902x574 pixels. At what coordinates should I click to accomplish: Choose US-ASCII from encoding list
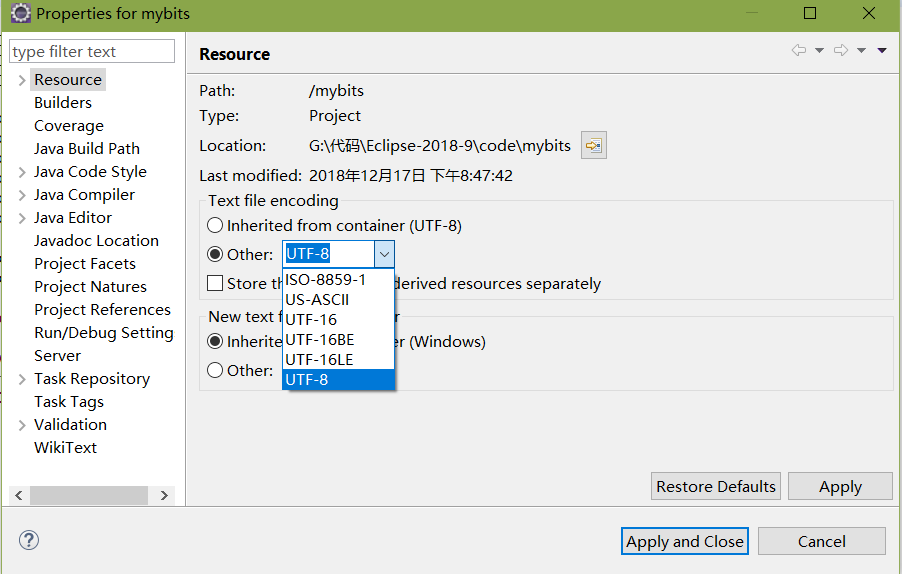click(338, 300)
